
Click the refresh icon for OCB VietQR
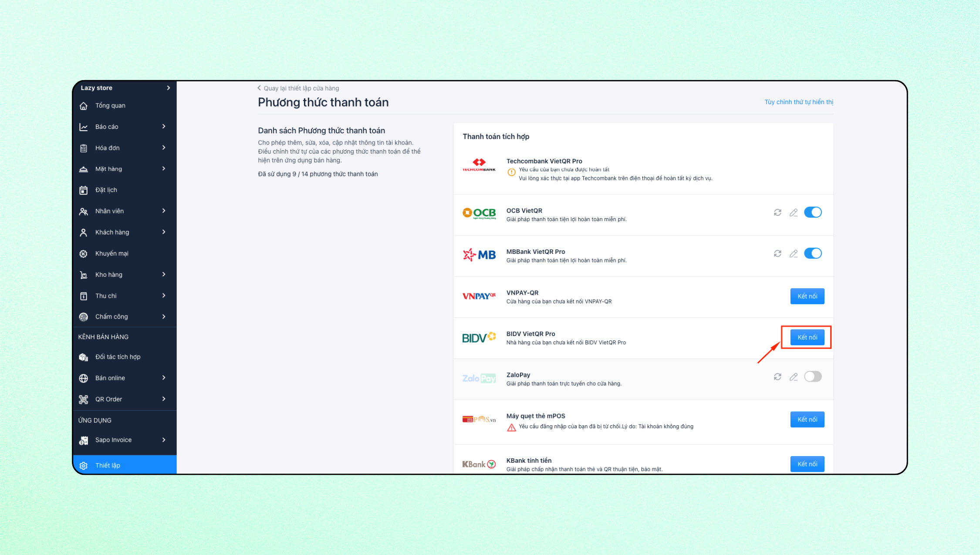(x=777, y=212)
